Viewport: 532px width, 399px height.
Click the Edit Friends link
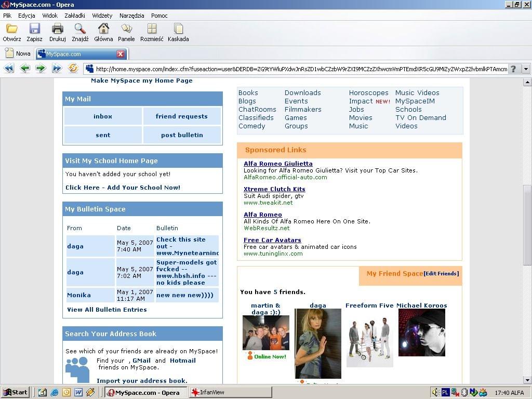(x=441, y=273)
